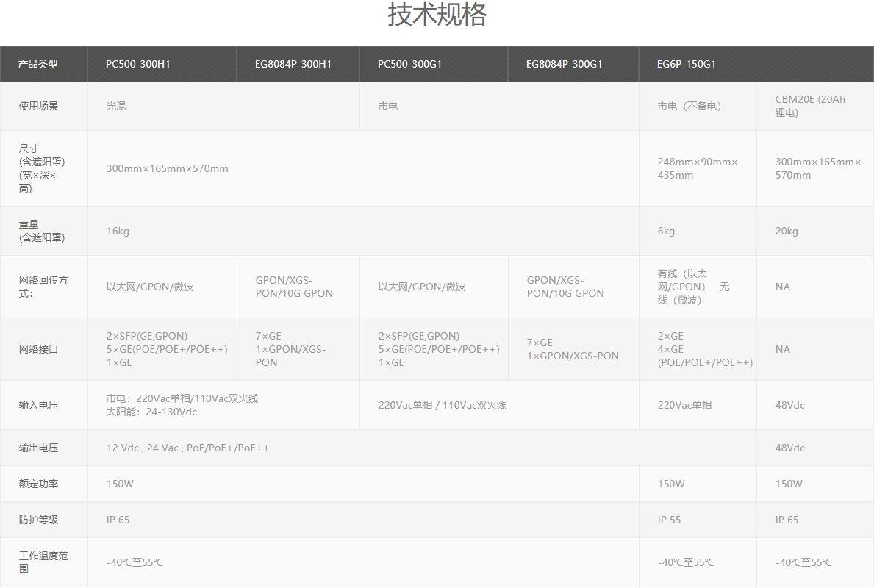
Task: Click 以太网/GPON/微波 in PC500-300G1 column
Action: coord(434,287)
